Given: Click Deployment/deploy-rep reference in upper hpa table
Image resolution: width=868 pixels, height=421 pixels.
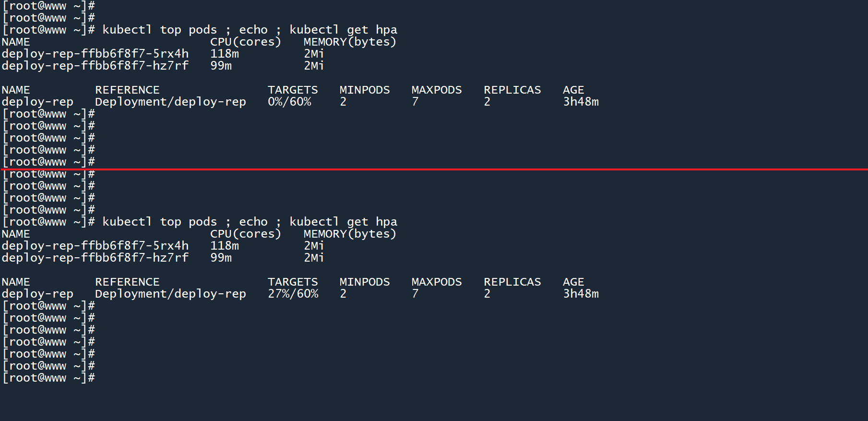Looking at the screenshot, I should (x=170, y=102).
